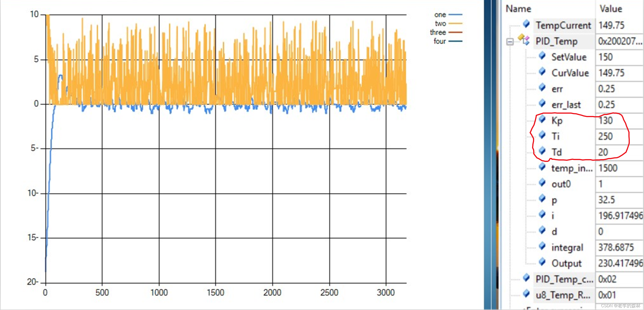Click the legend label one

point(440,15)
